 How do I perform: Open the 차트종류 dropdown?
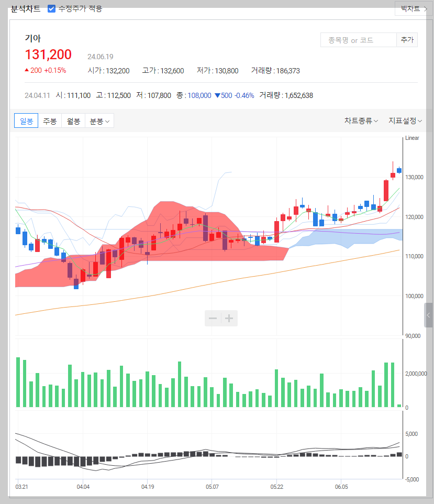361,121
